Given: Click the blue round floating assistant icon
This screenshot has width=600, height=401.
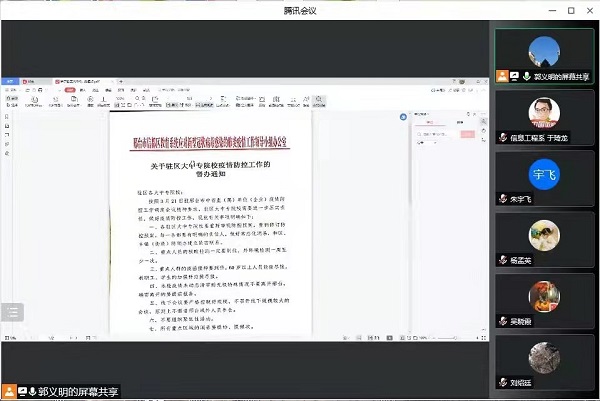Looking at the screenshot, I should pos(403,117).
